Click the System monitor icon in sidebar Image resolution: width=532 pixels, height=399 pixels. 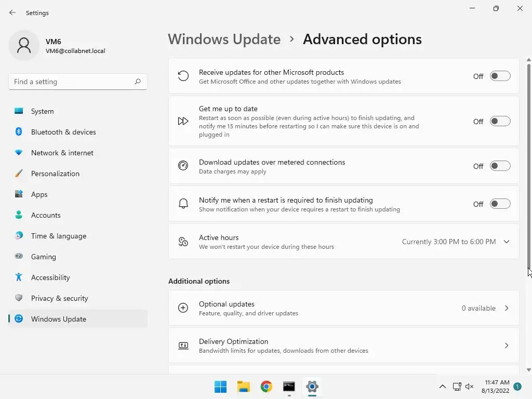tap(19, 111)
